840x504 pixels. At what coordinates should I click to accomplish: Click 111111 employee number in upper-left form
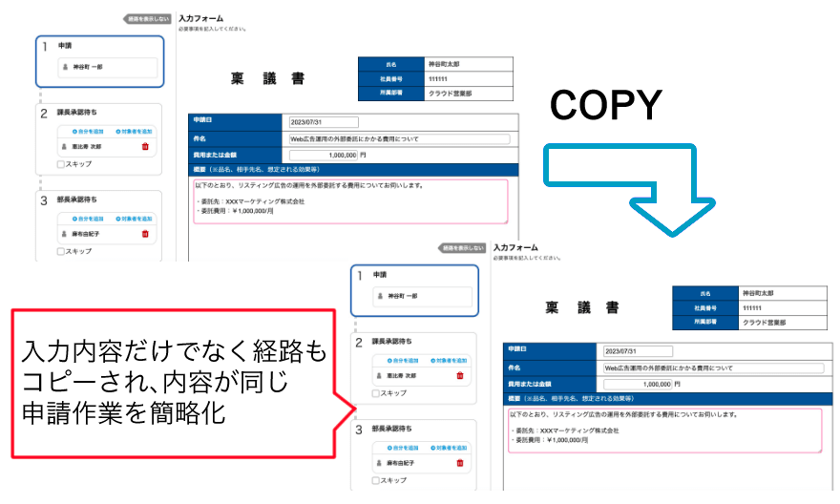click(469, 78)
